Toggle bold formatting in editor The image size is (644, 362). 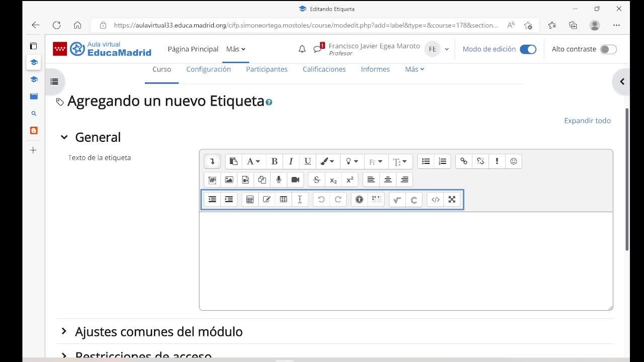click(x=274, y=161)
